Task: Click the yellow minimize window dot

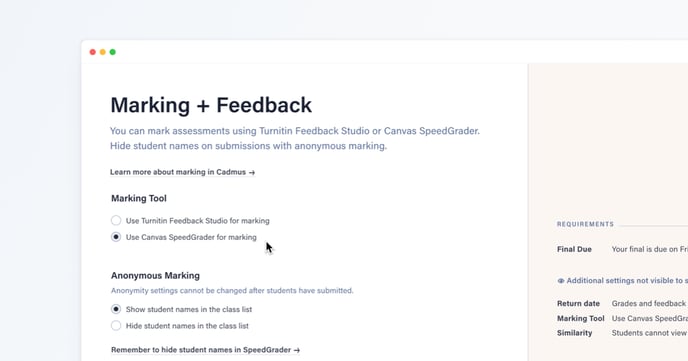Action: click(103, 52)
